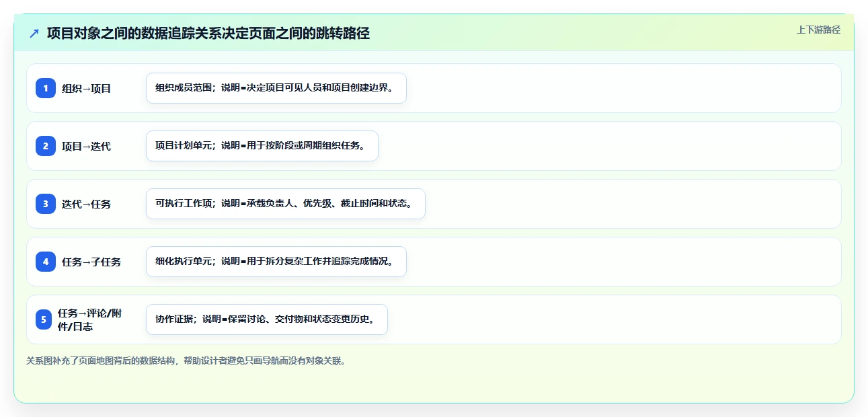Select the 组织→项目 relation label
This screenshot has width=868, height=417.
[87, 88]
